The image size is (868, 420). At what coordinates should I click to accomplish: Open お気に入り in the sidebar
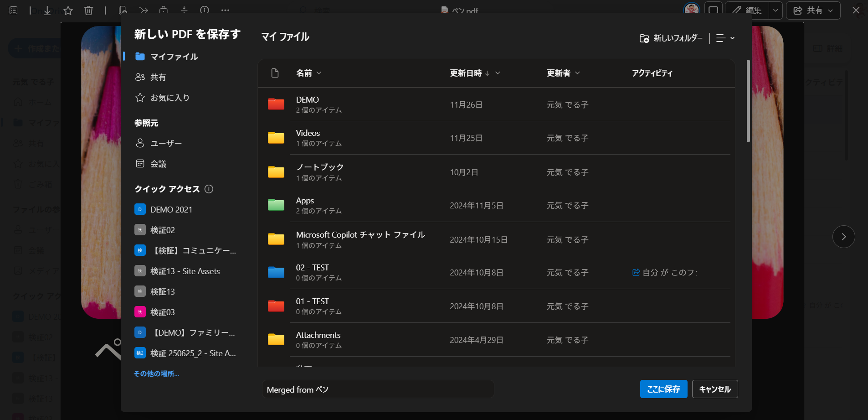click(169, 98)
